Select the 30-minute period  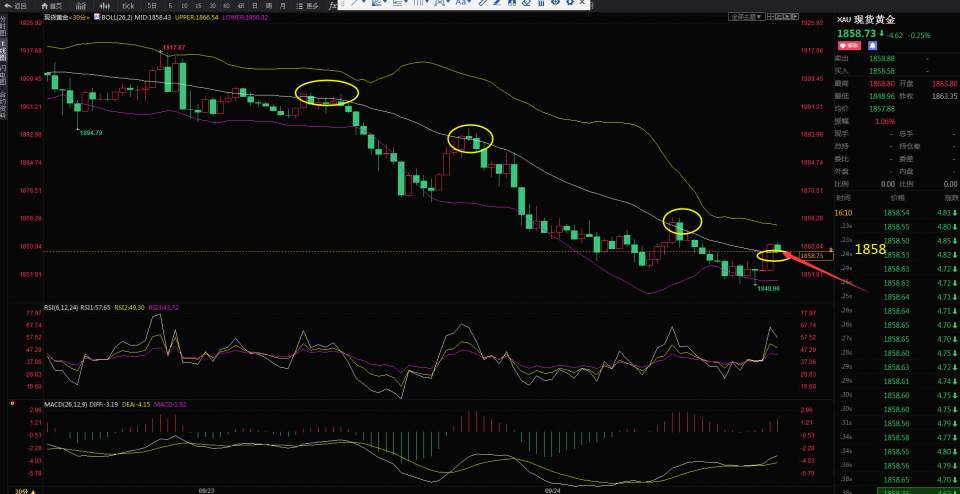point(212,6)
